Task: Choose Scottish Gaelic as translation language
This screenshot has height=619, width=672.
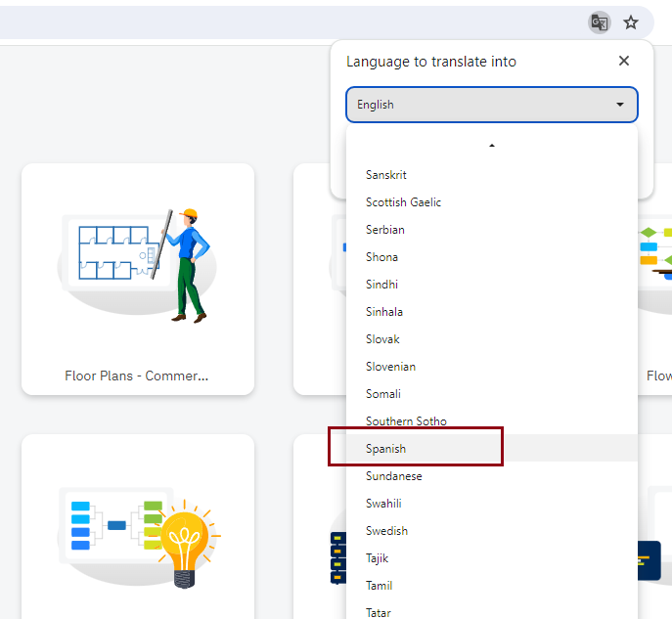Action: (403, 202)
